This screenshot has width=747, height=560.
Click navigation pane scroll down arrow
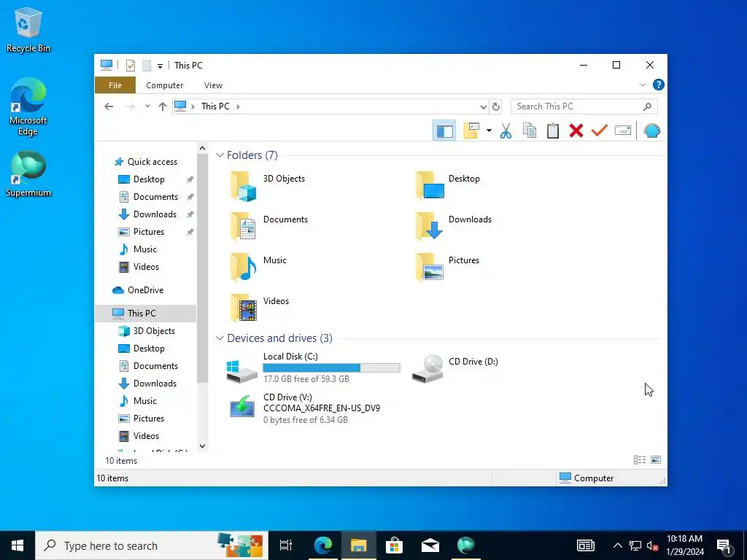coord(203,446)
